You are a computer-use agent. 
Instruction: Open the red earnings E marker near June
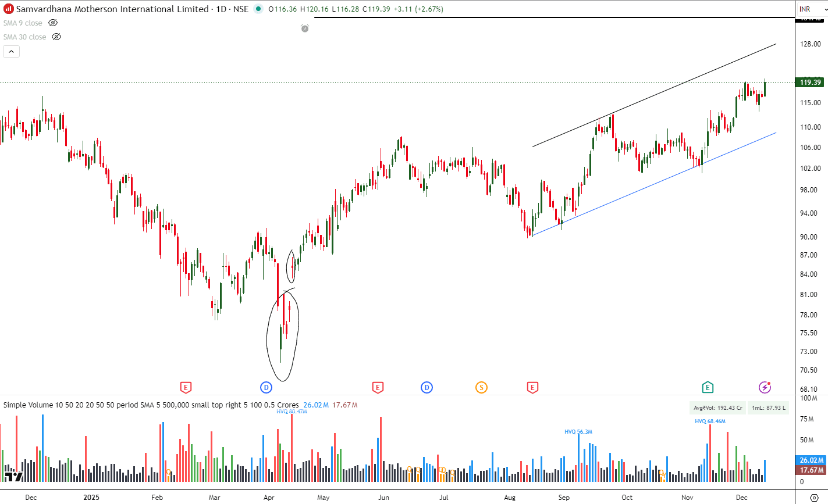click(377, 387)
